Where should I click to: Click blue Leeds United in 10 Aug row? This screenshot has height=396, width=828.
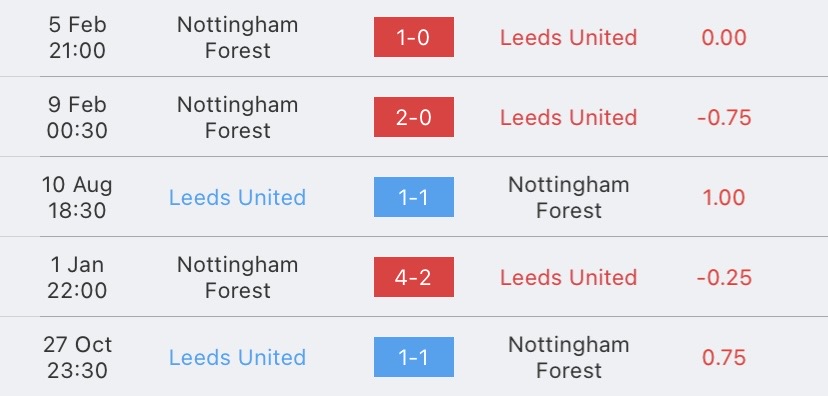coord(237,197)
